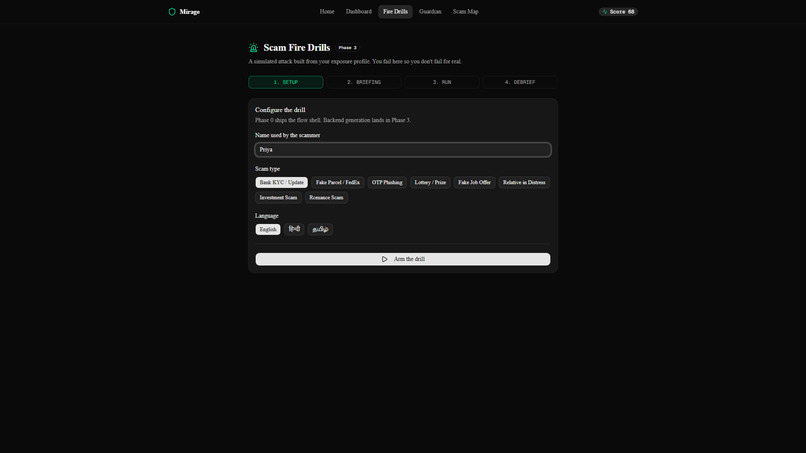
Task: Choose Fake Job Offer scam type
Action: (x=474, y=183)
